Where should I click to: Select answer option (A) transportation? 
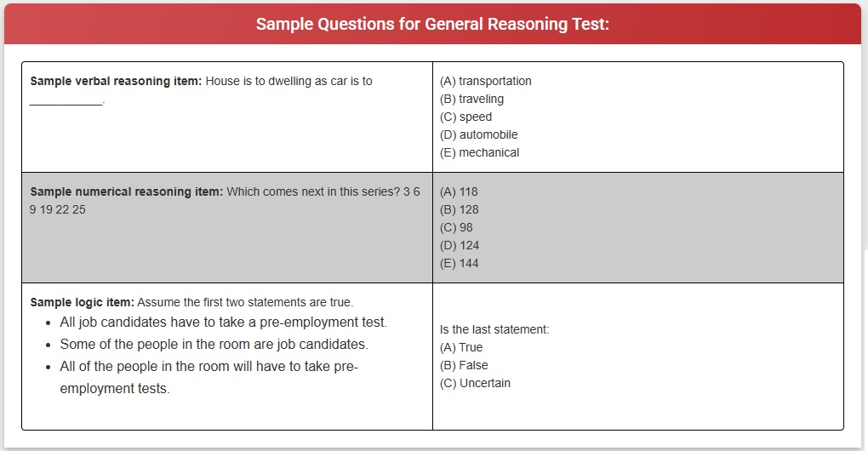click(485, 81)
